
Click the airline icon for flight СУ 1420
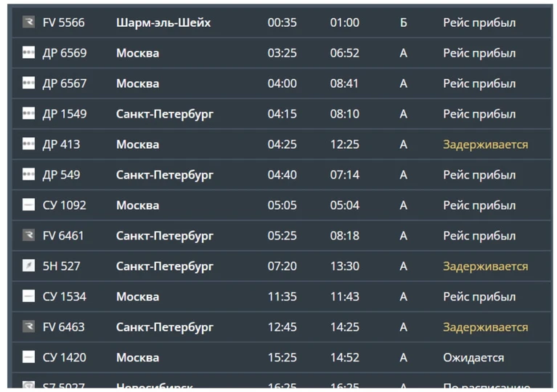(28, 358)
